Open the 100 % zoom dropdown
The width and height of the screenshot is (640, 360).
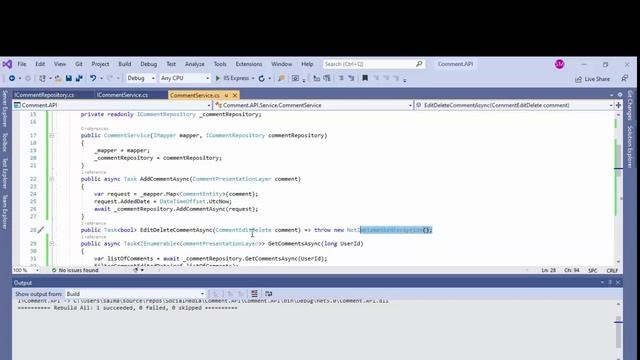[26, 270]
